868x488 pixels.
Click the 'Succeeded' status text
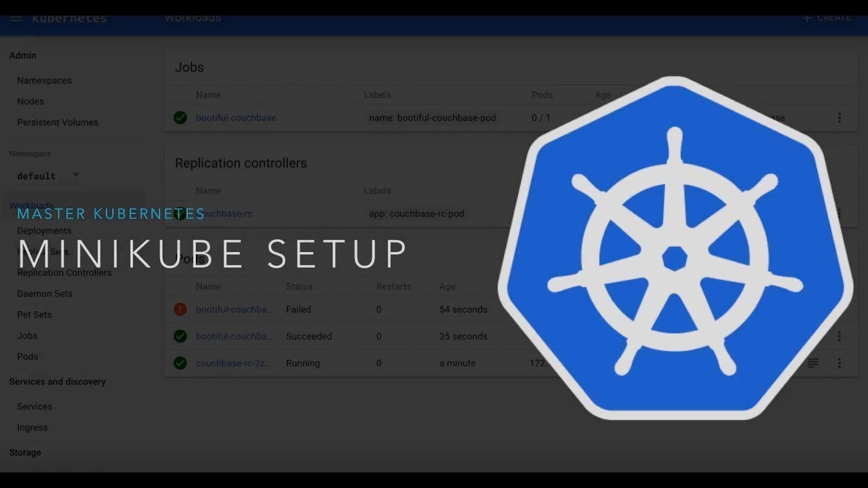[309, 336]
